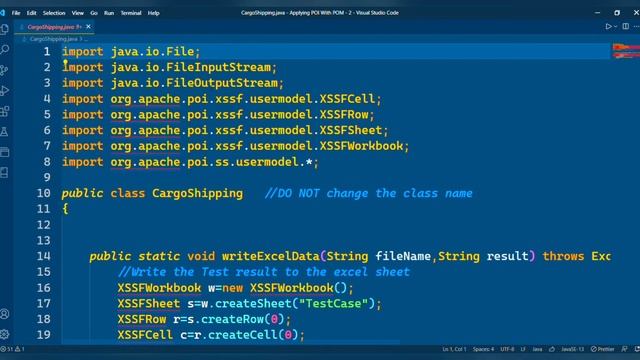Close the CargoShipping.java tab

point(89,27)
